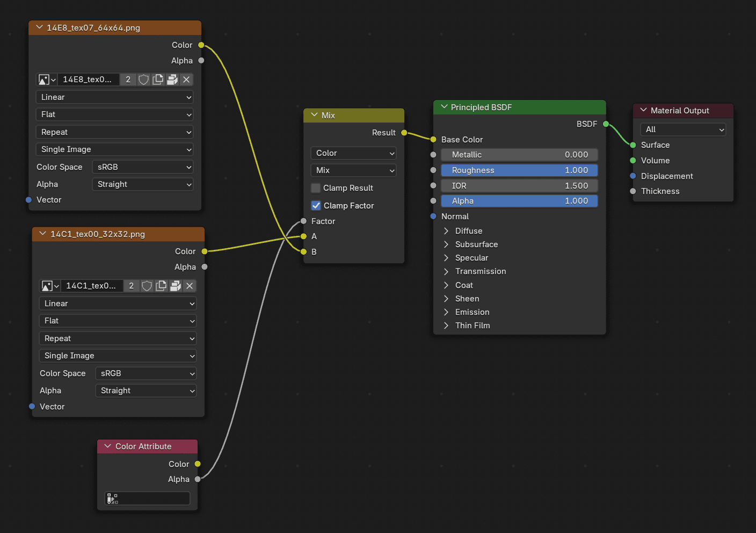The image size is (756, 533).
Task: Click pack image icon on 14C1 node
Action: pyautogui.click(x=175, y=286)
